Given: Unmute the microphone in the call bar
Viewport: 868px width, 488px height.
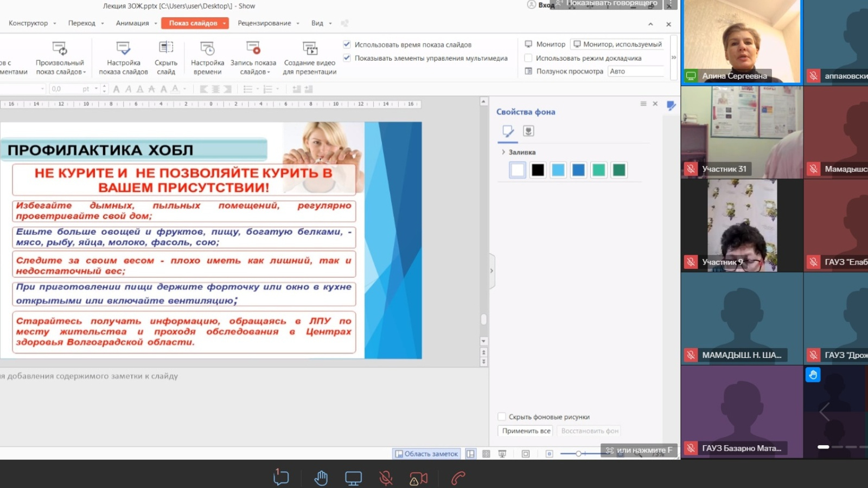Looking at the screenshot, I should 386,478.
